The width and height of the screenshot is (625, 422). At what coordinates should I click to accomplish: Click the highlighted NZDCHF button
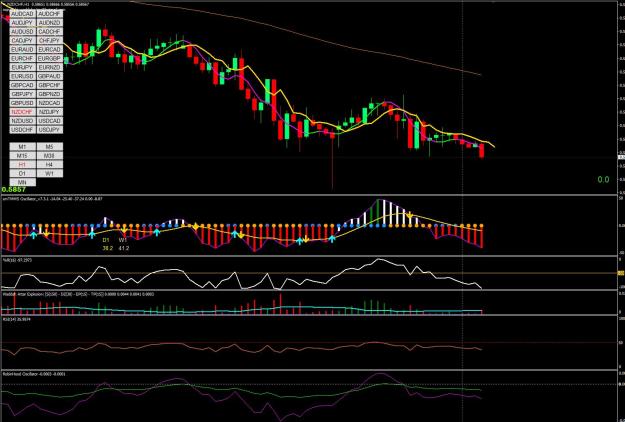pyautogui.click(x=22, y=112)
